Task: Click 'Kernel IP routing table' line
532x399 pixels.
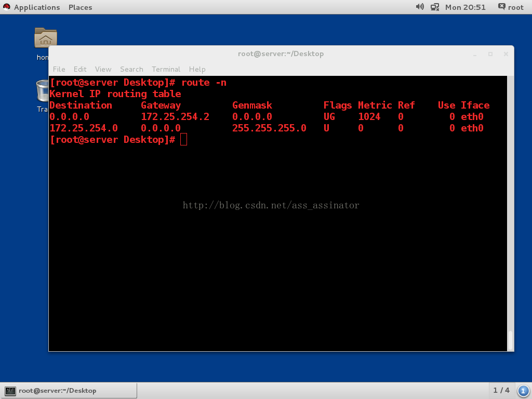Action: [115, 94]
